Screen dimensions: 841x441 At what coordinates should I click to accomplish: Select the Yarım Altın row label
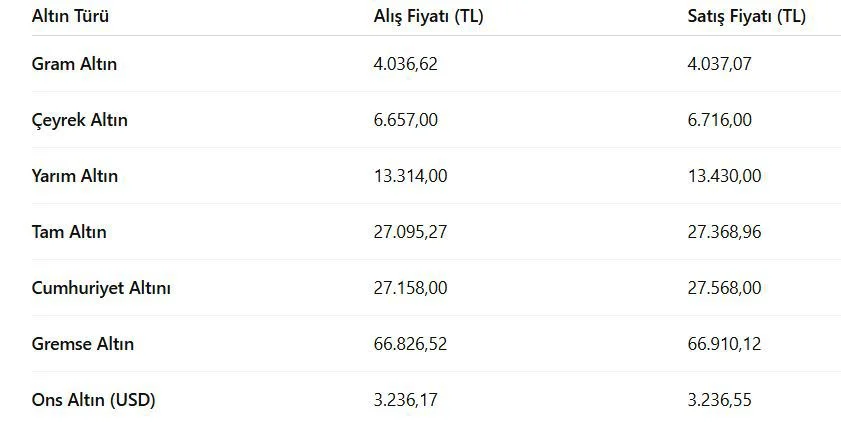75,176
